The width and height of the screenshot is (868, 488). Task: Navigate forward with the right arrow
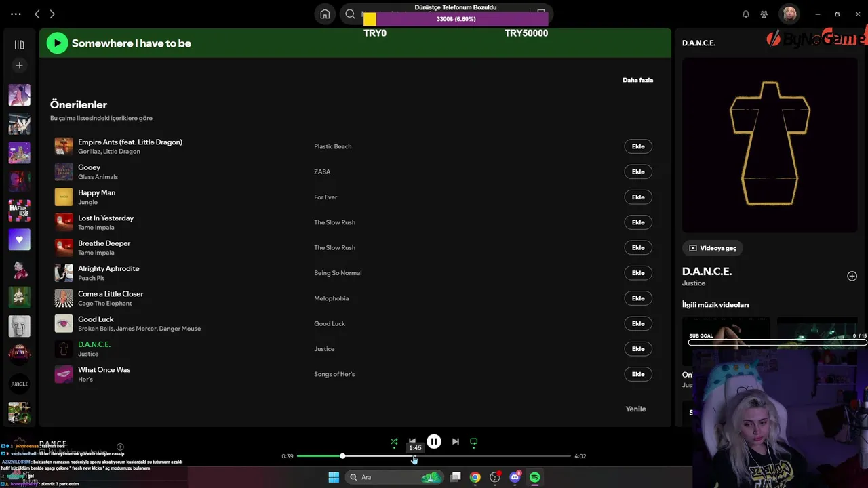[x=52, y=14]
